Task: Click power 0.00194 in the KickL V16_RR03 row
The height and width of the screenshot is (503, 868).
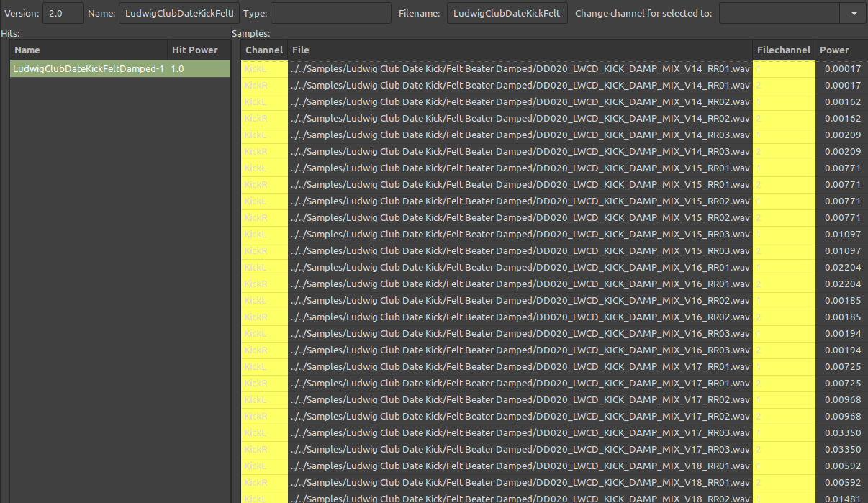Action: (841, 334)
